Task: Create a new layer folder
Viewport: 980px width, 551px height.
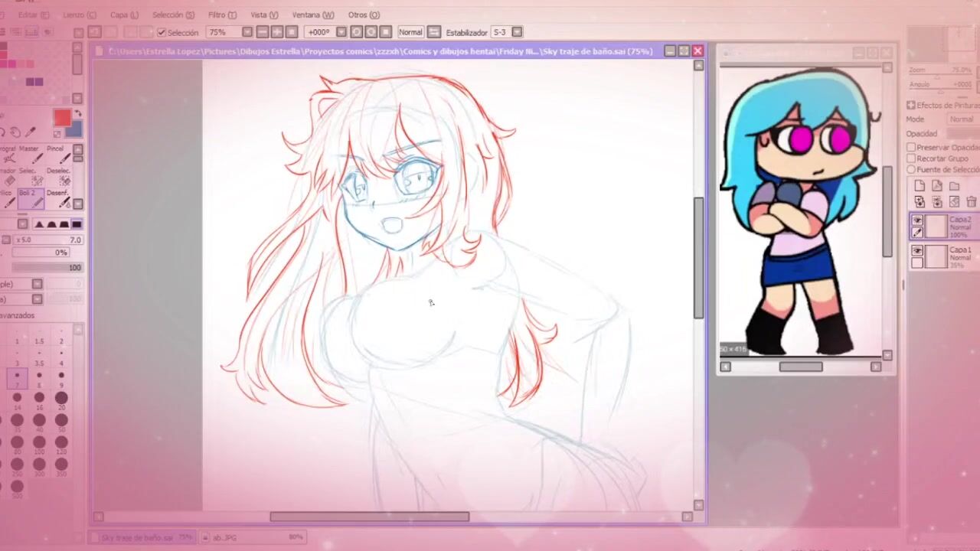Action: point(954,186)
